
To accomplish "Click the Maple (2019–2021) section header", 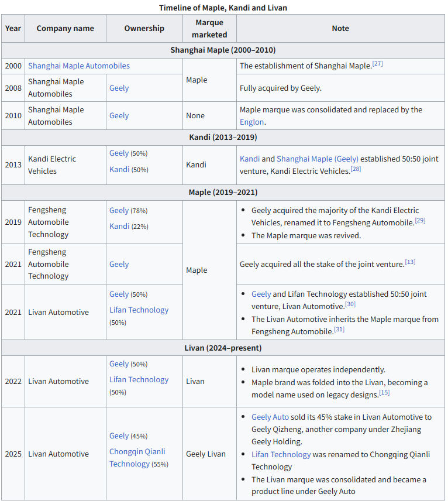I will click(223, 193).
